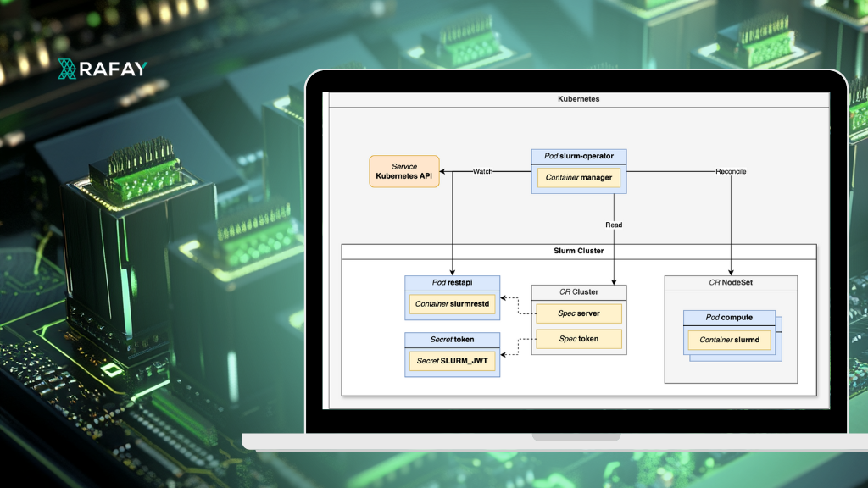Select the Pod restapi header
The width and height of the screenshot is (868, 488).
[x=452, y=283]
